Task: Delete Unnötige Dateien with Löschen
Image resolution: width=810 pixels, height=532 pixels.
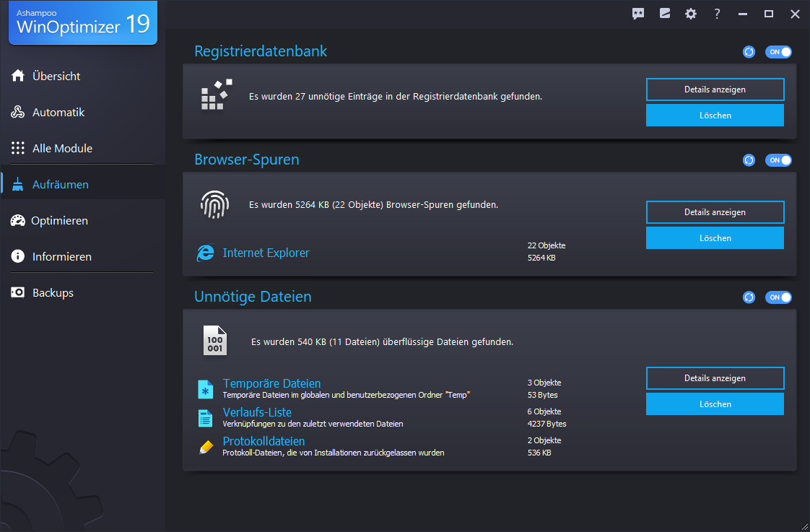Action: point(715,404)
